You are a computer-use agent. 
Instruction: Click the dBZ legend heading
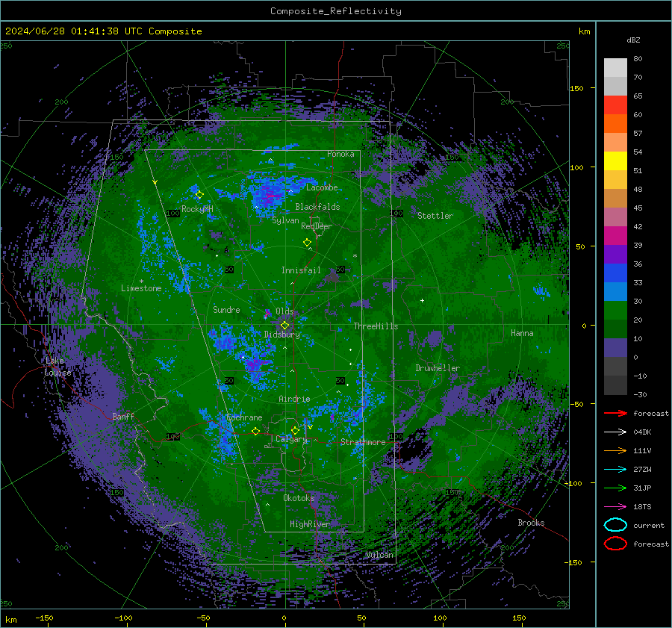pos(633,40)
